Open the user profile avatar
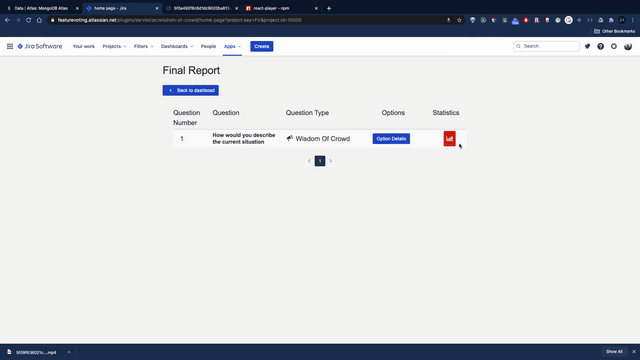Viewport: 640px width, 360px height. click(628, 47)
